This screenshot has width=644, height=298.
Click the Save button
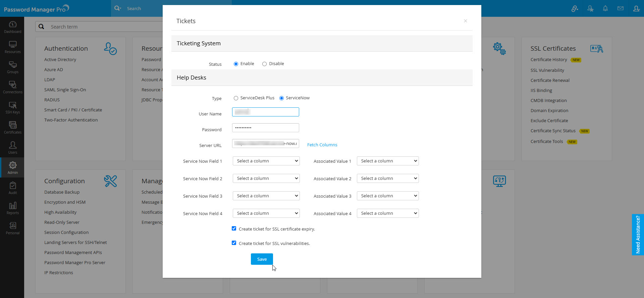point(262,259)
